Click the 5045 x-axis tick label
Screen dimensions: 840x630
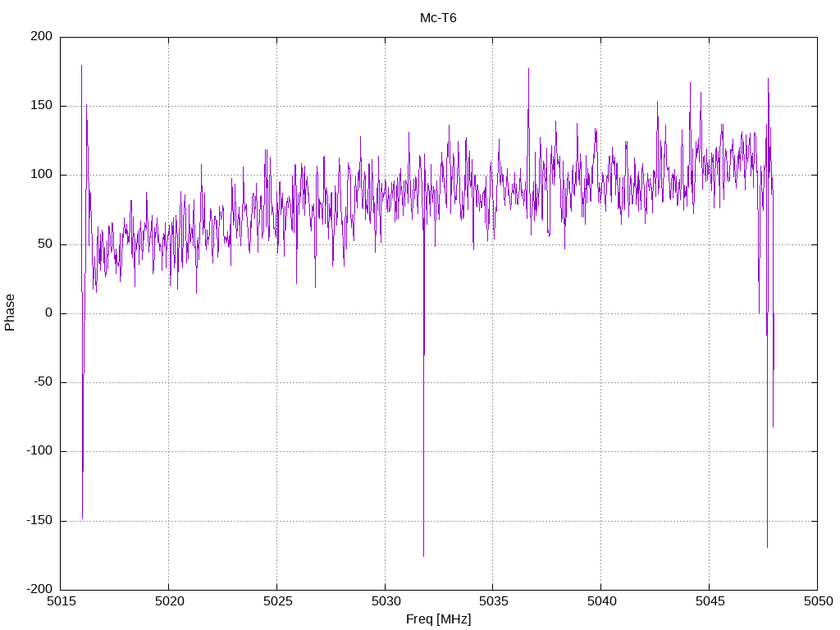pyautogui.click(x=709, y=601)
